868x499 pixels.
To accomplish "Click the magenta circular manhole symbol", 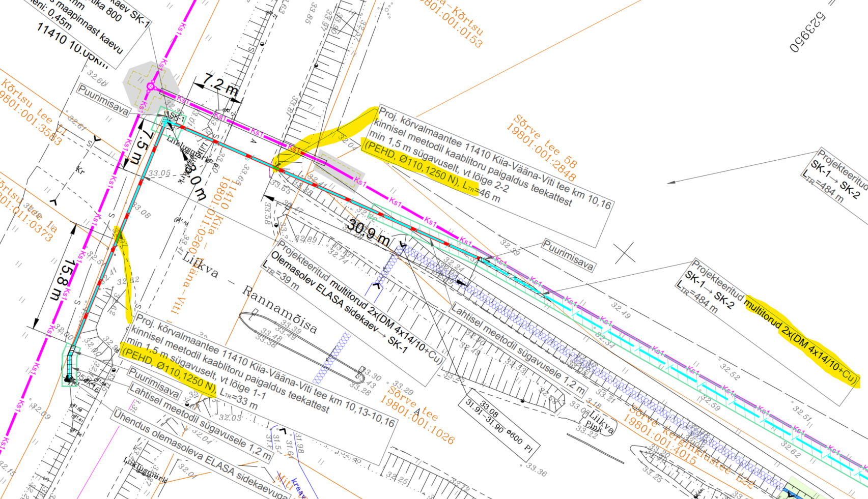I will [x=151, y=87].
